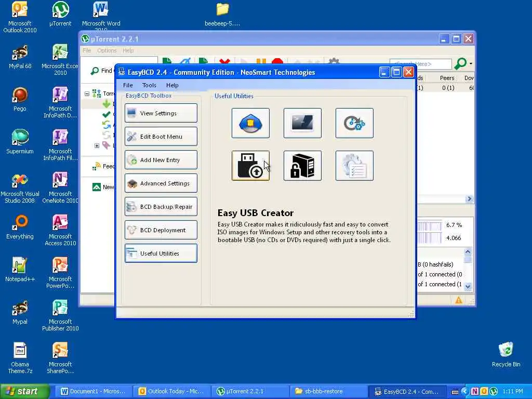The width and height of the screenshot is (532, 399).
Task: Open the uTorrent File menu
Action: pos(87,50)
